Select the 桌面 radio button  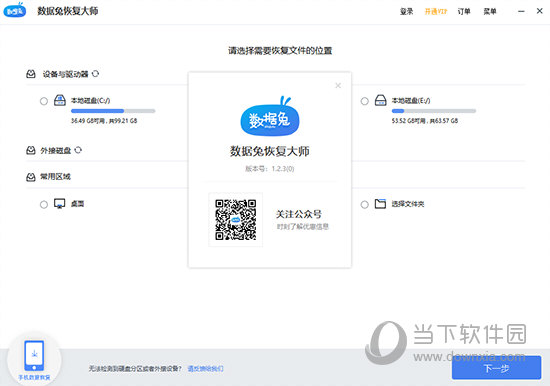44,204
